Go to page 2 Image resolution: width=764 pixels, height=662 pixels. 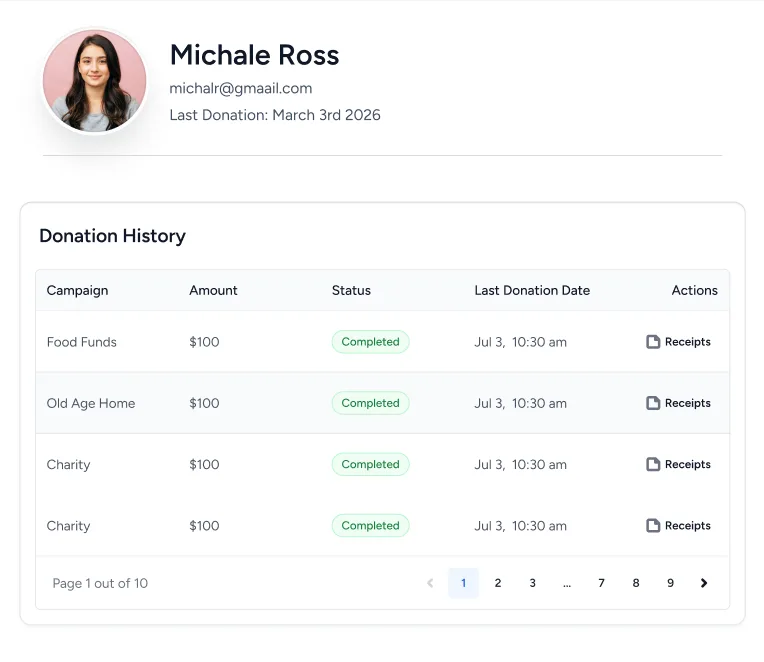[x=498, y=583]
